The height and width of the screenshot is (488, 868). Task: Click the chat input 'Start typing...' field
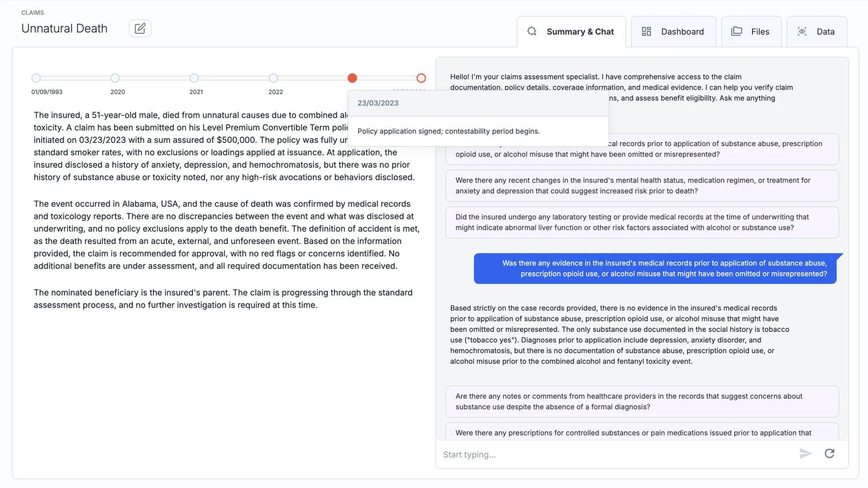616,454
